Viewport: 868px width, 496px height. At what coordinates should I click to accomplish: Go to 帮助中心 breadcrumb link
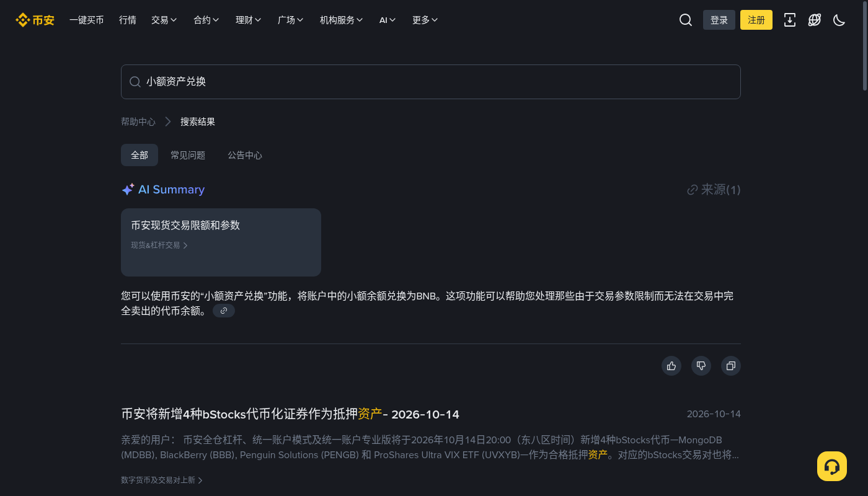click(x=138, y=122)
